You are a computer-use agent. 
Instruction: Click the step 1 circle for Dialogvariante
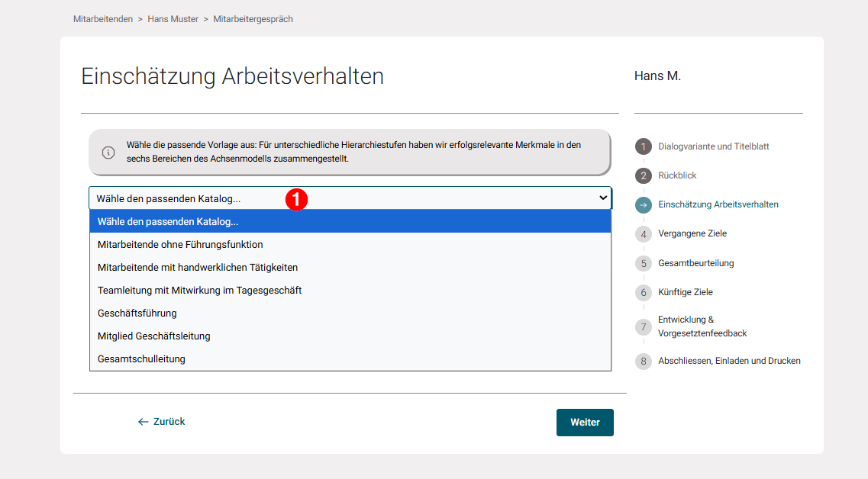pos(644,146)
